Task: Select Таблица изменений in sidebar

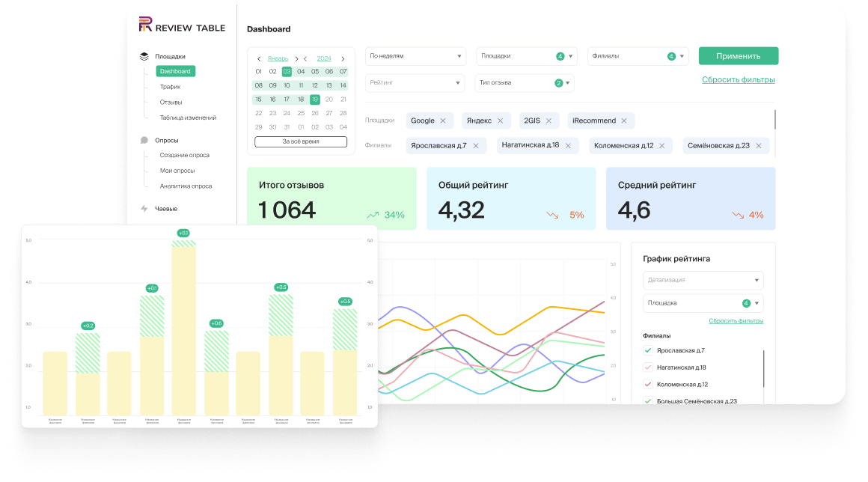Action: click(189, 118)
